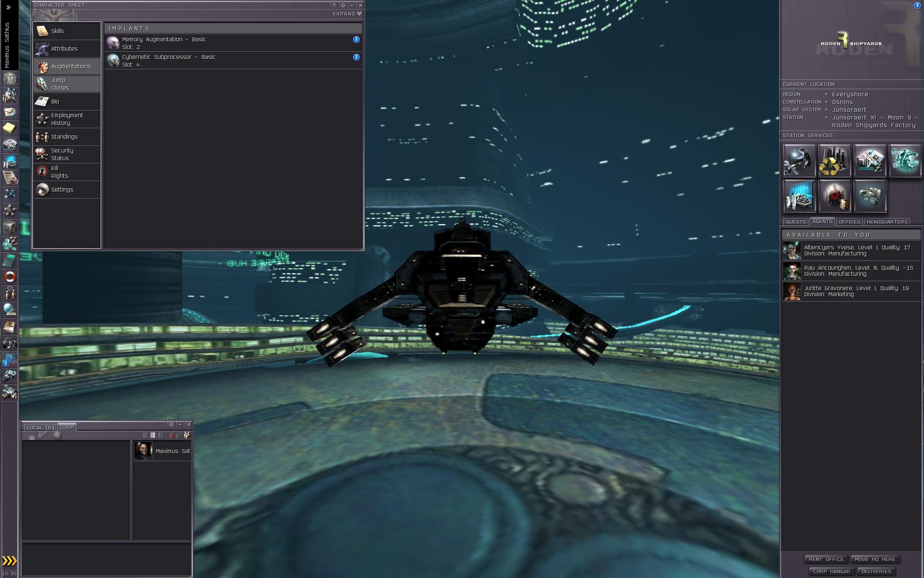Open the bounty office target icon
Viewport: 924px width, 578px height.
(834, 196)
